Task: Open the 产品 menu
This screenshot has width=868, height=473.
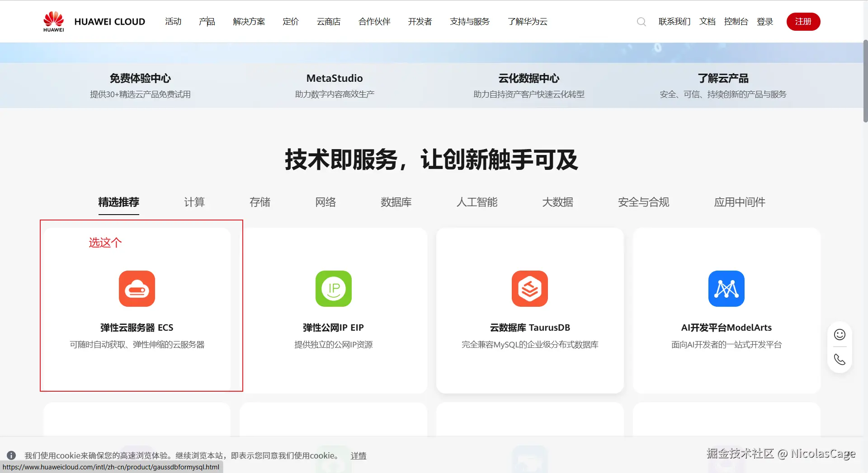Action: pos(207,22)
